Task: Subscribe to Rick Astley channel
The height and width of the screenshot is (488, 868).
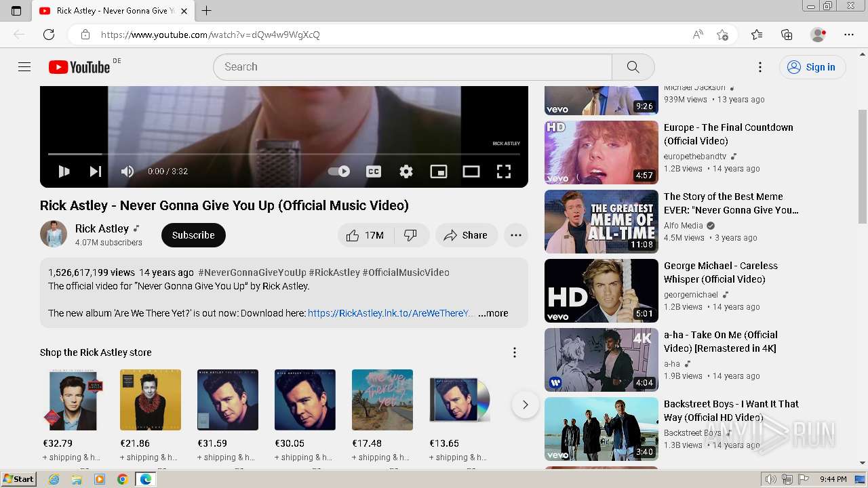Action: pyautogui.click(x=193, y=235)
